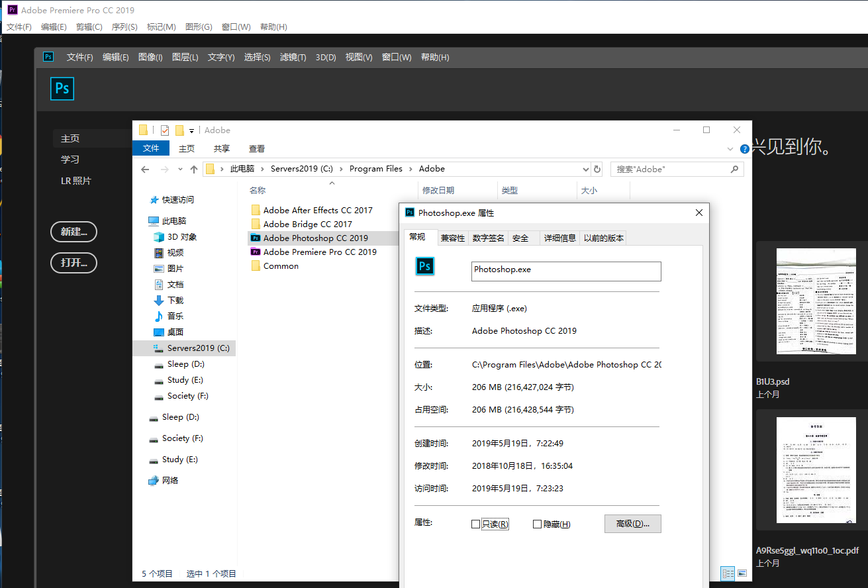Image resolution: width=868 pixels, height=588 pixels.
Task: Click Ps icon in properties dialog title bar
Action: tap(410, 213)
